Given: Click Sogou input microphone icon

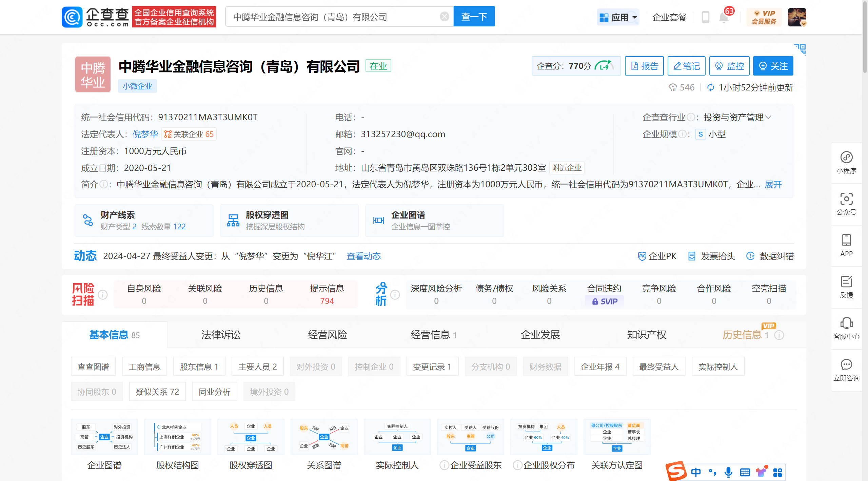Looking at the screenshot, I should coord(728,472).
